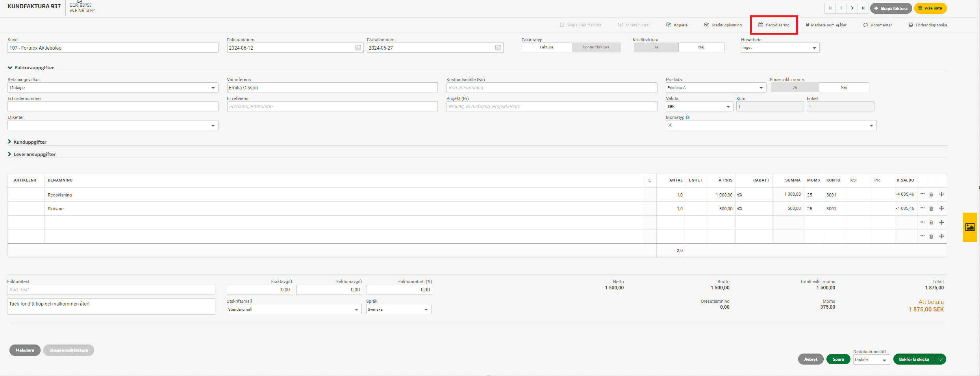This screenshot has width=980, height=376.
Task: Open more options for last empty row
Action: [923, 236]
